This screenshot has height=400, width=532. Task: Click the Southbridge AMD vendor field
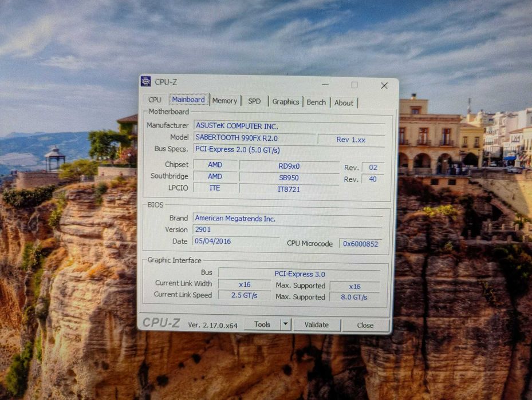(x=215, y=176)
